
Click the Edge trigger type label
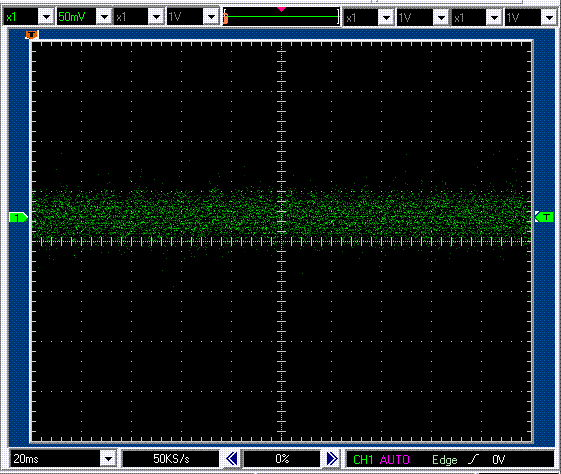coord(445,460)
